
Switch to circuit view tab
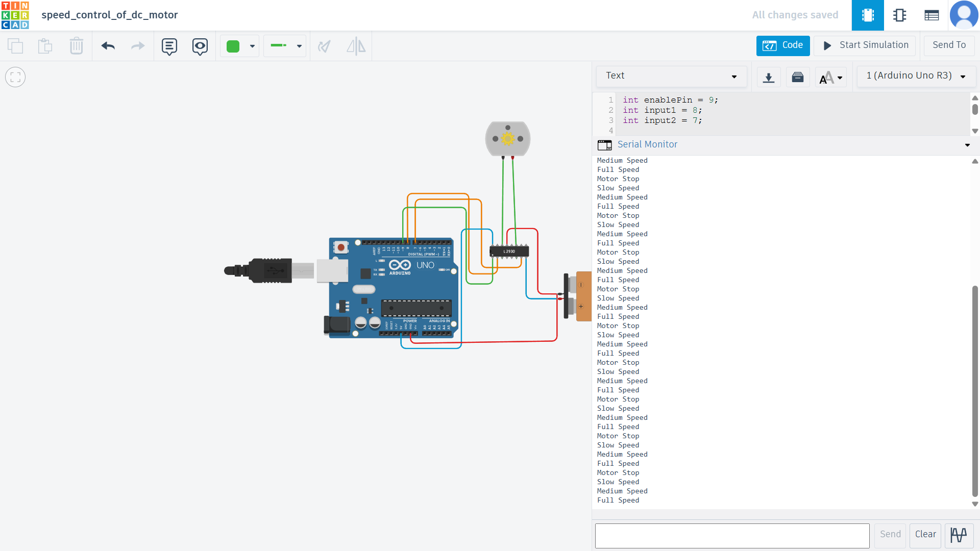(868, 15)
